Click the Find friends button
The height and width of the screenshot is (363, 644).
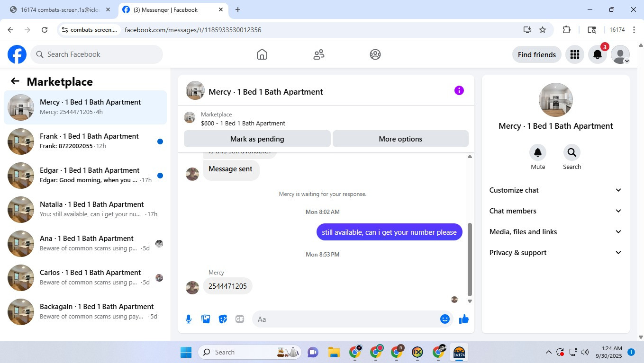tap(537, 54)
